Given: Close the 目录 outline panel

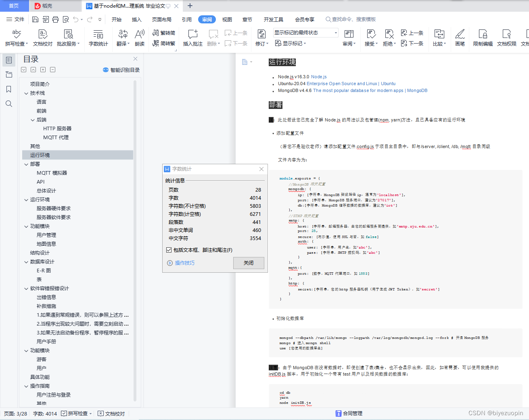Looking at the screenshot, I should (136, 59).
